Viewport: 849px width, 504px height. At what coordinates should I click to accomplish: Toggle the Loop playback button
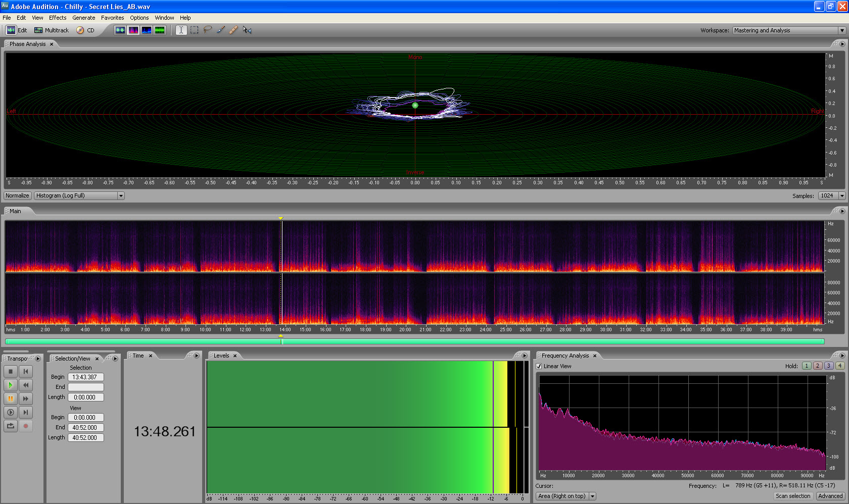[11, 426]
